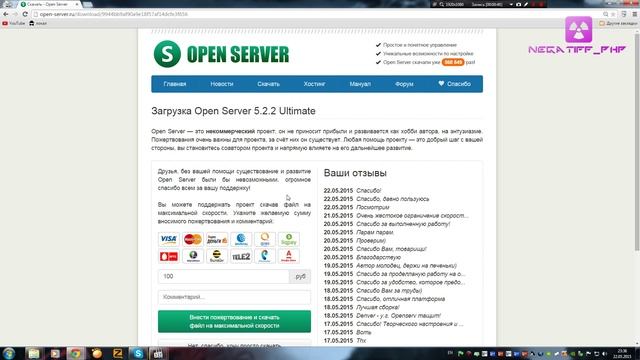Image resolution: width=640 pixels, height=360 pixels.
Task: Open the yellow Z taskbar icon
Action: 118,353
